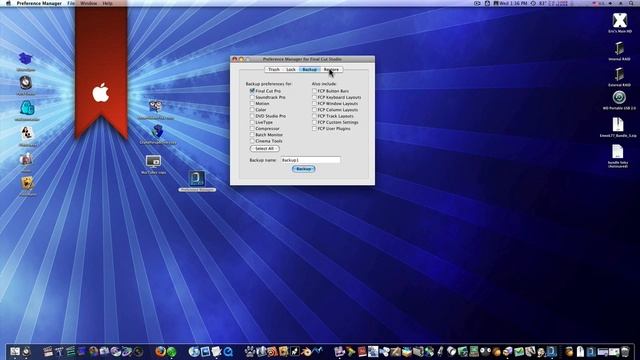Check the DVD Studio Pro checkbox
Screen dimensions: 640x360
(x=252, y=116)
